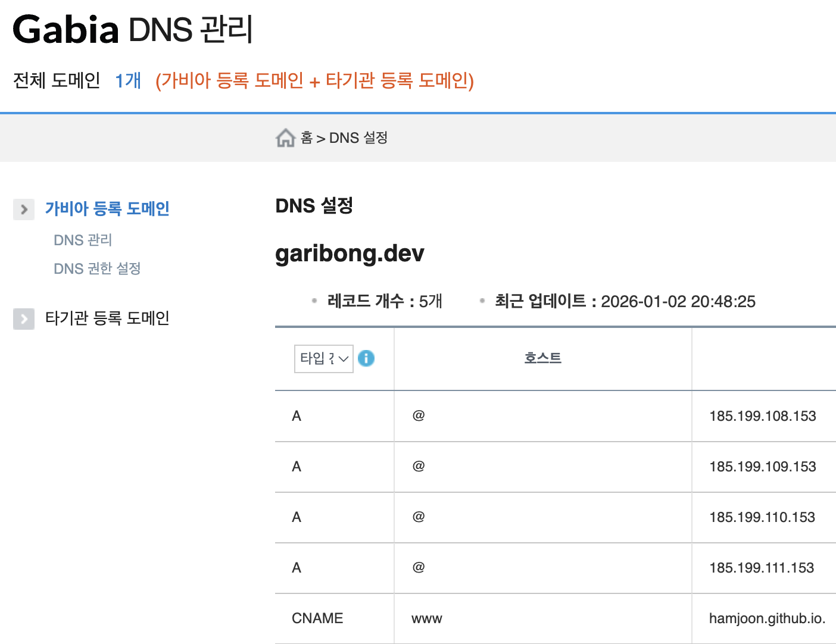
Task: Click the A type cell for 185.199.108.153
Action: (297, 416)
